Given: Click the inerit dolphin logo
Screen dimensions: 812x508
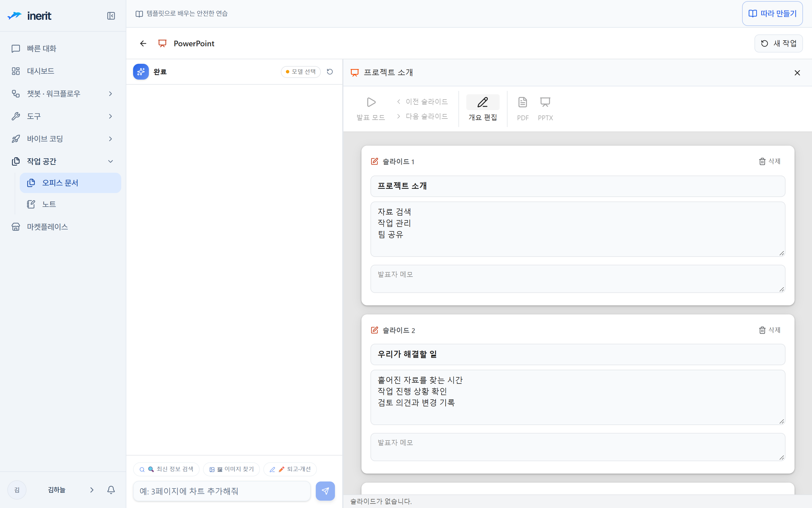Looking at the screenshot, I should tap(14, 16).
